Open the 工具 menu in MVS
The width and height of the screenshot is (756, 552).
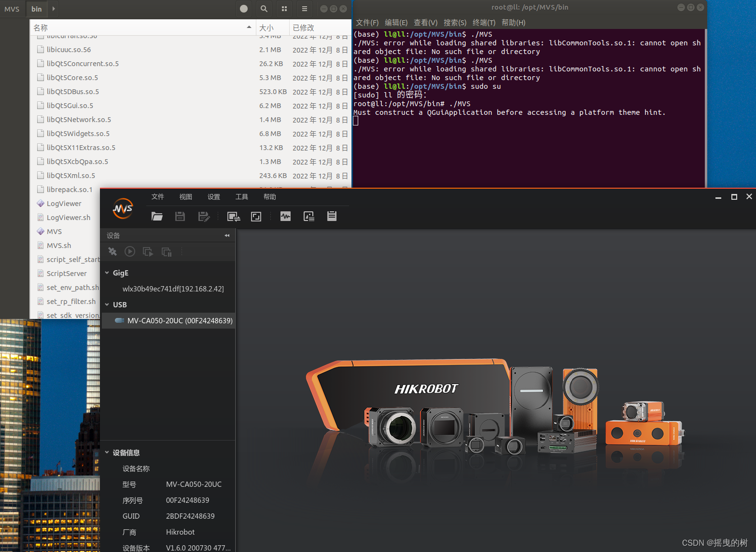[242, 196]
